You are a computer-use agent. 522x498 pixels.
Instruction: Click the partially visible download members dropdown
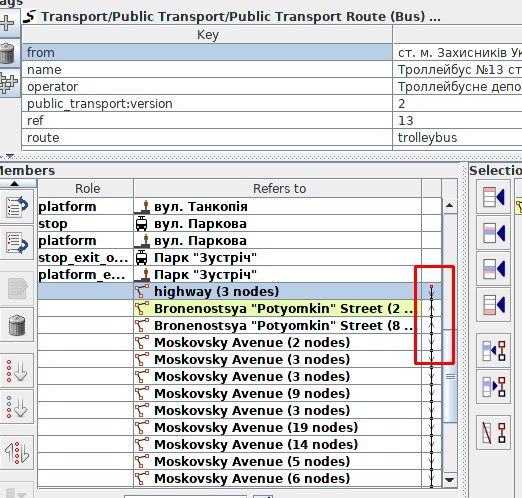(x=17, y=491)
